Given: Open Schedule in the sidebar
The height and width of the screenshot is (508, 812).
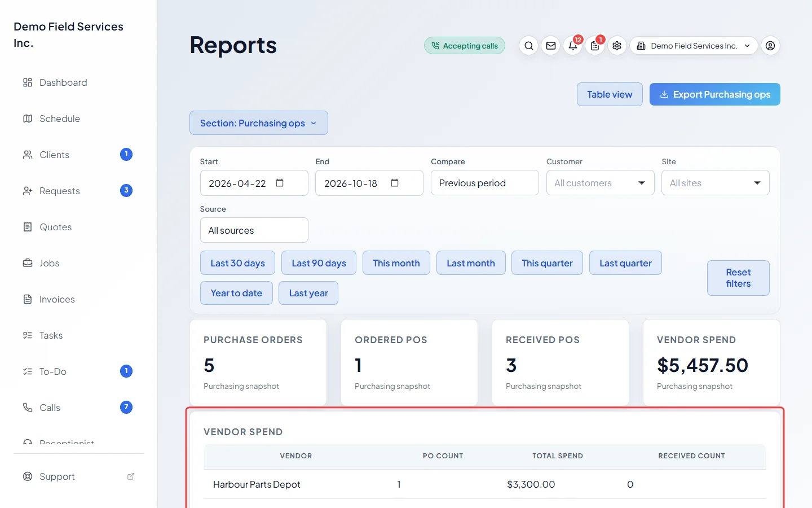Looking at the screenshot, I should (x=79, y=119).
